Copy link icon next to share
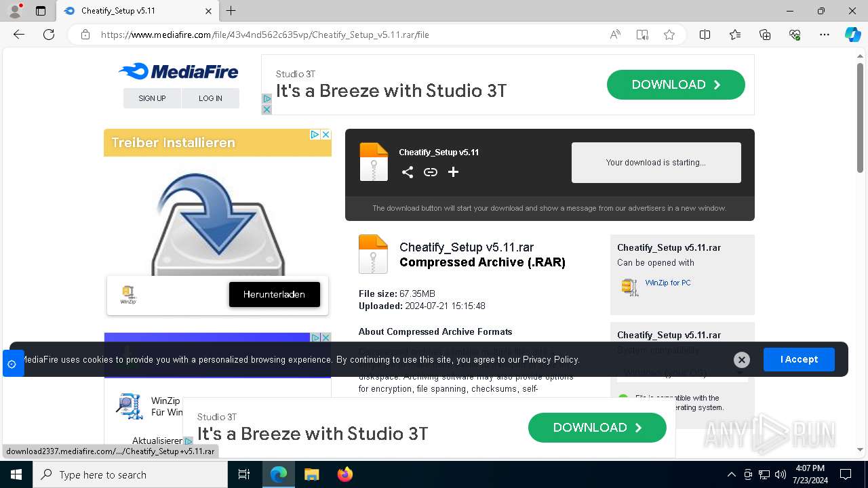Screen dimensions: 868x488 (x=430, y=172)
